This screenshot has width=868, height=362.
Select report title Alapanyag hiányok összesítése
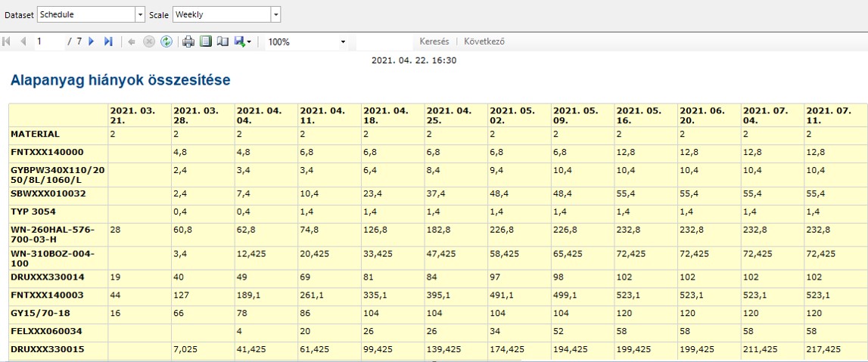(120, 80)
